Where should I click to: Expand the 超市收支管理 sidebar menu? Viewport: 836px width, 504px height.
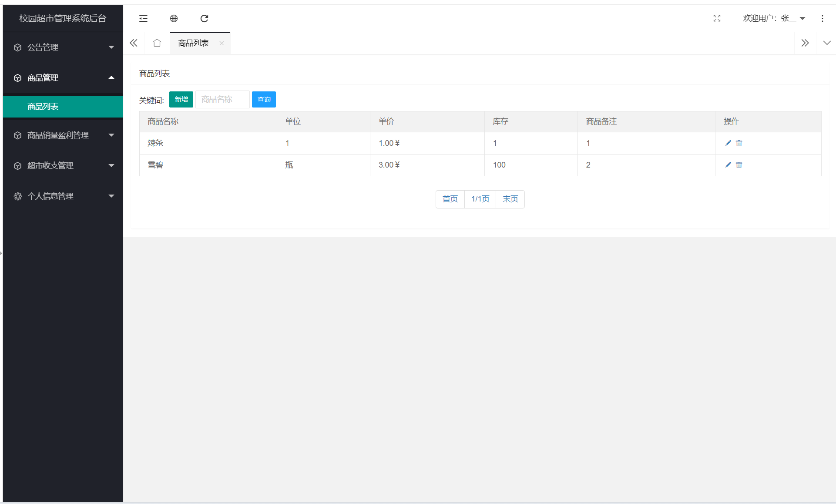[x=63, y=166]
